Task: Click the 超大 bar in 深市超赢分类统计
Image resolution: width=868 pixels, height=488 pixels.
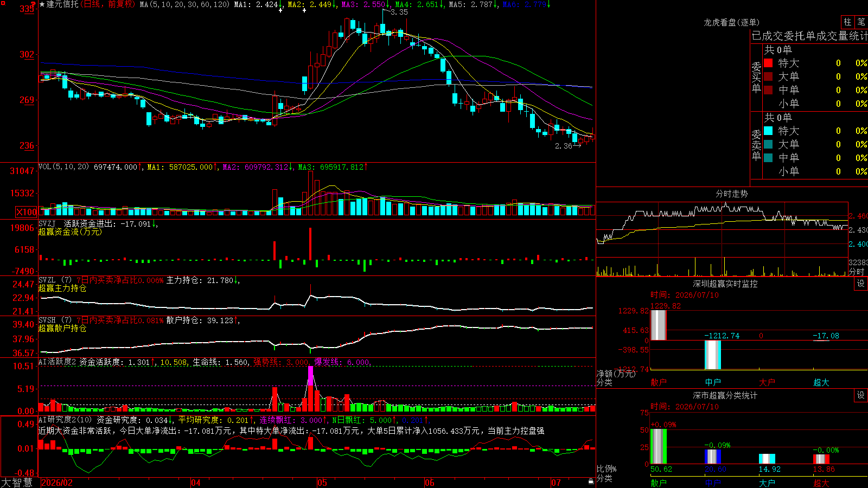Action: 821,459
